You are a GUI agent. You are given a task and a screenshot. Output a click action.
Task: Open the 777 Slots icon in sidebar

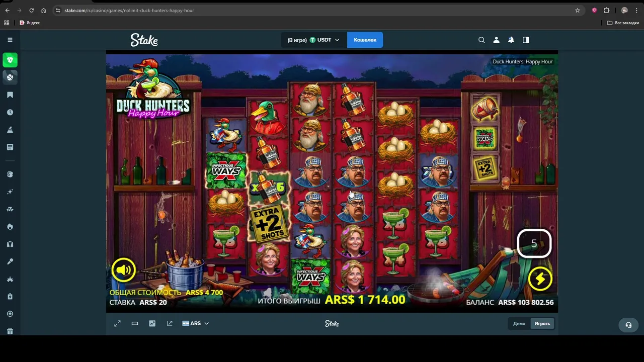click(10, 209)
